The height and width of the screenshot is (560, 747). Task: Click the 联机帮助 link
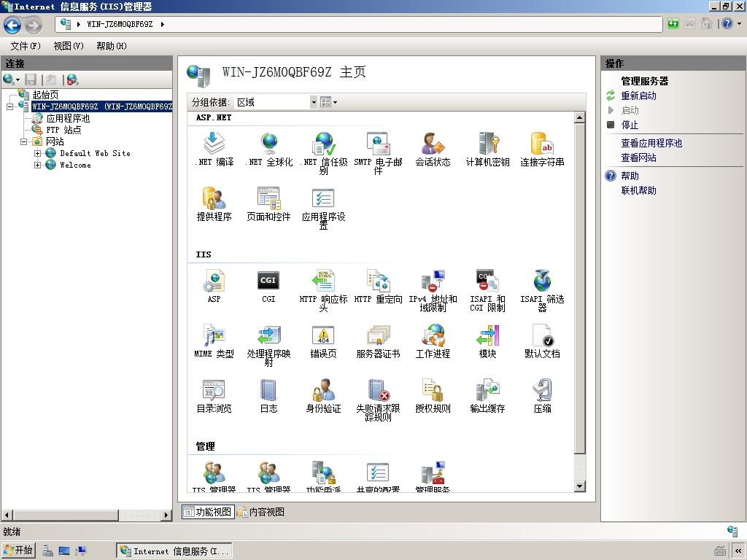click(638, 190)
